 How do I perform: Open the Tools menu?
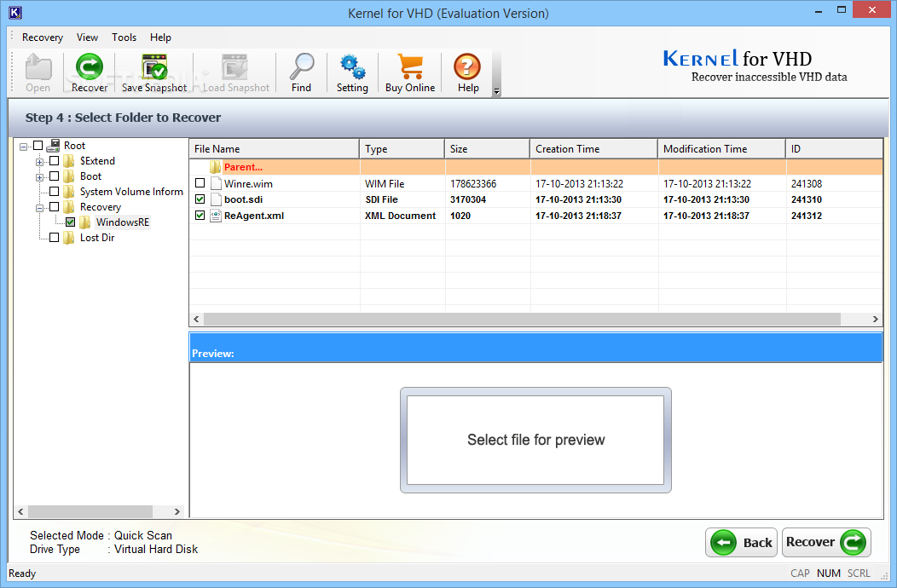(x=124, y=37)
